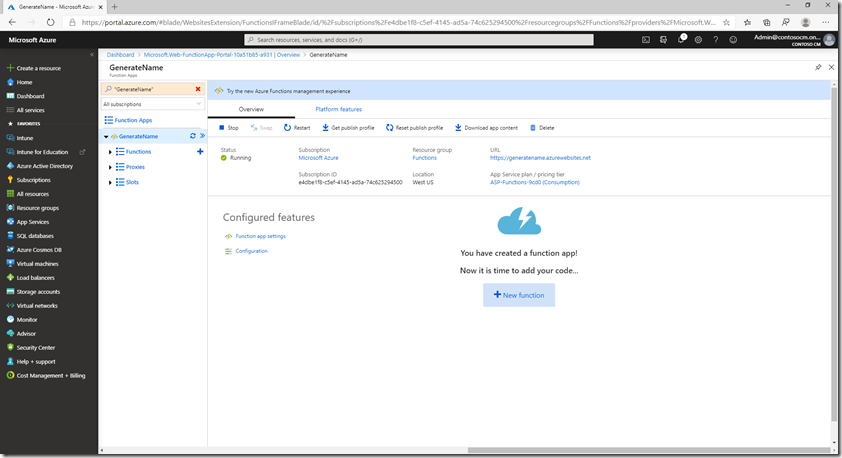Pin the GenerateName blade
Viewport: 842px width, 458px height.
pyautogui.click(x=818, y=67)
